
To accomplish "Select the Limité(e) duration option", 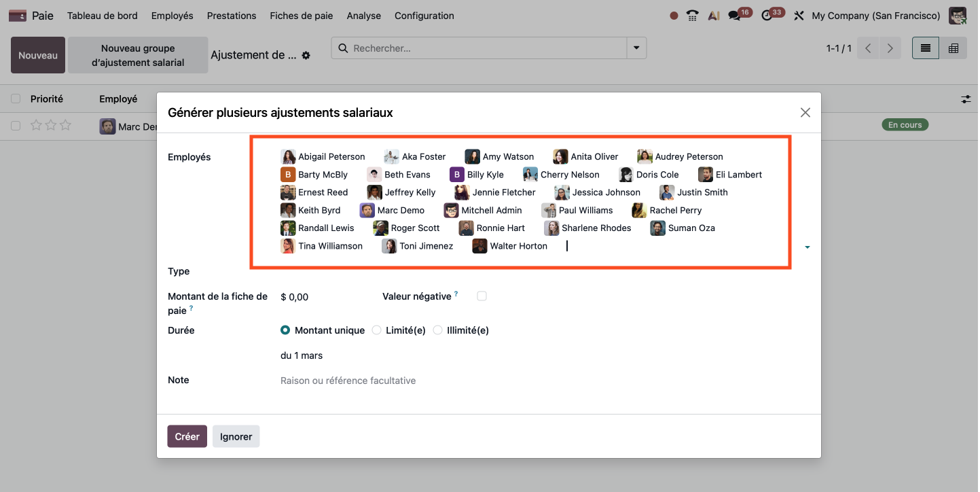I will [377, 330].
